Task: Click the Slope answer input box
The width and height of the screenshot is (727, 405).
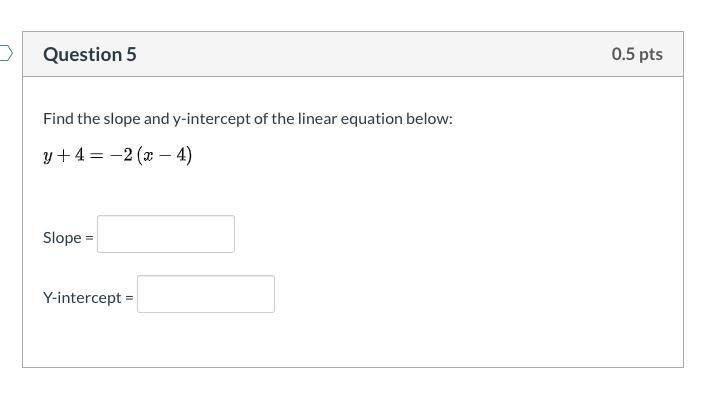Action: [166, 234]
